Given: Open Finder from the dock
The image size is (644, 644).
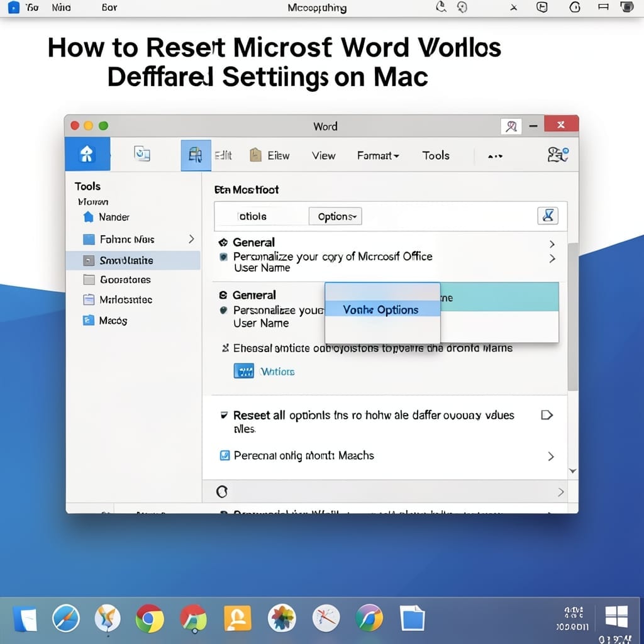Looking at the screenshot, I should pyautogui.click(x=25, y=619).
